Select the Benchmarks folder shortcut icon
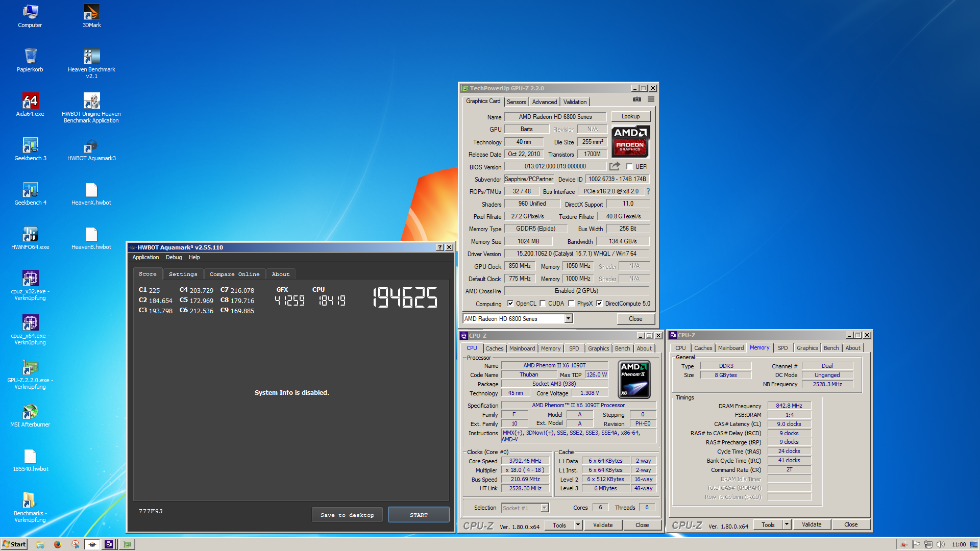980x551 pixels. tap(30, 507)
